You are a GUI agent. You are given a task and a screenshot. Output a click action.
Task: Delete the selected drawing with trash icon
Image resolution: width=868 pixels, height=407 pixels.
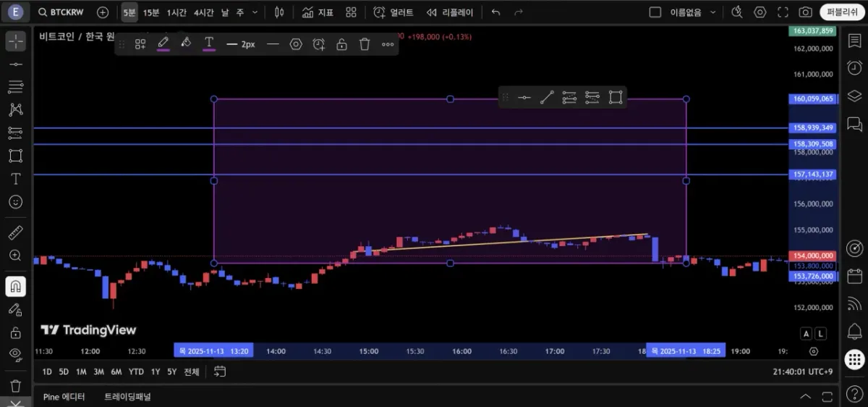point(365,44)
